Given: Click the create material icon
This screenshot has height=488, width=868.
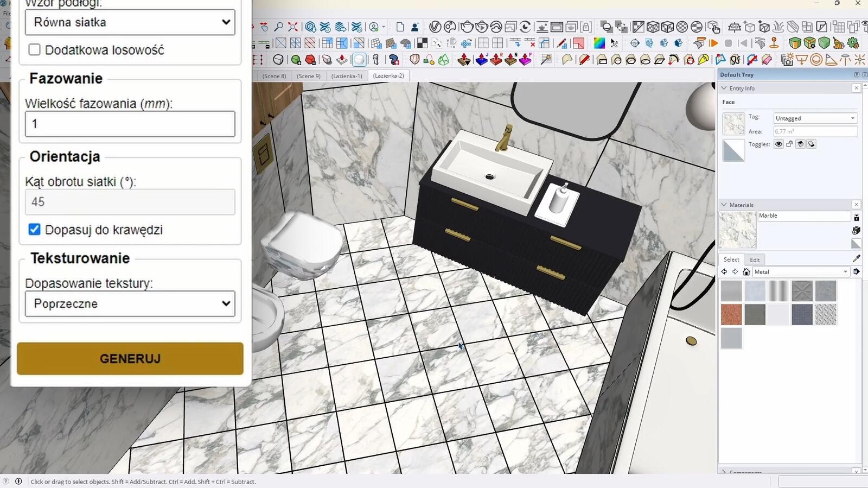Looking at the screenshot, I should (856, 230).
